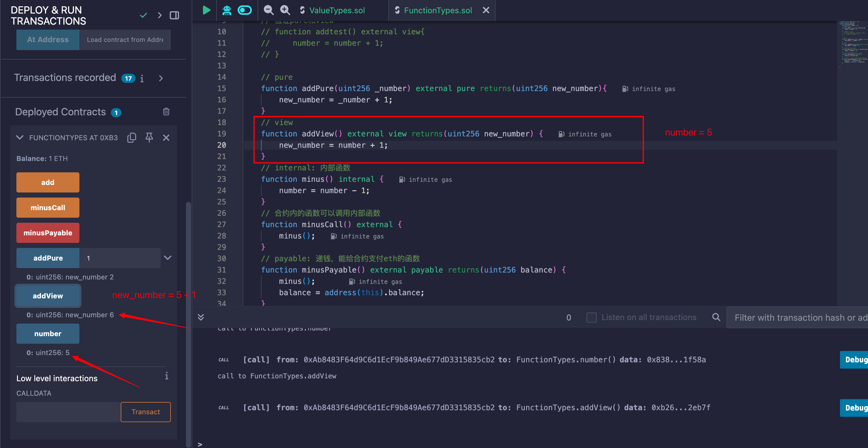Copy the deployed contract address

(132, 137)
